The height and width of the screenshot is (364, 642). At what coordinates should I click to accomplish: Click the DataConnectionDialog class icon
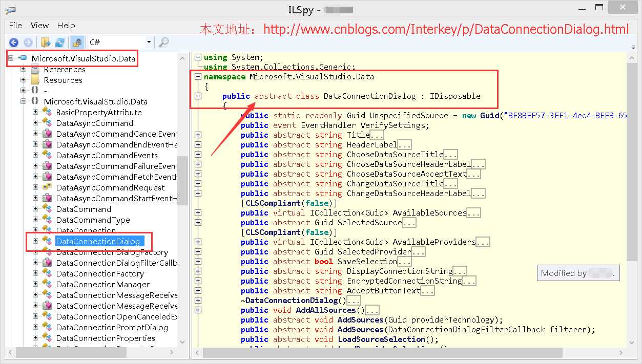(x=47, y=241)
